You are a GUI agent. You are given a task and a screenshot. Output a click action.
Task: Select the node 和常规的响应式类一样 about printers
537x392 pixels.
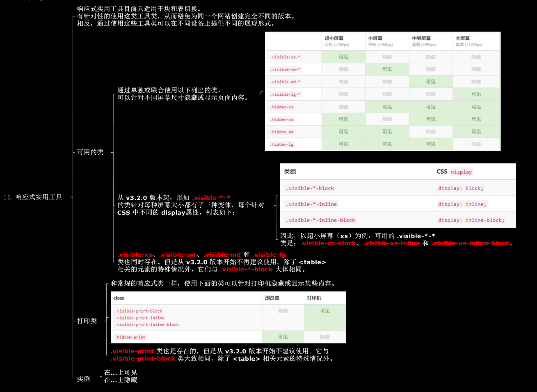click(224, 283)
